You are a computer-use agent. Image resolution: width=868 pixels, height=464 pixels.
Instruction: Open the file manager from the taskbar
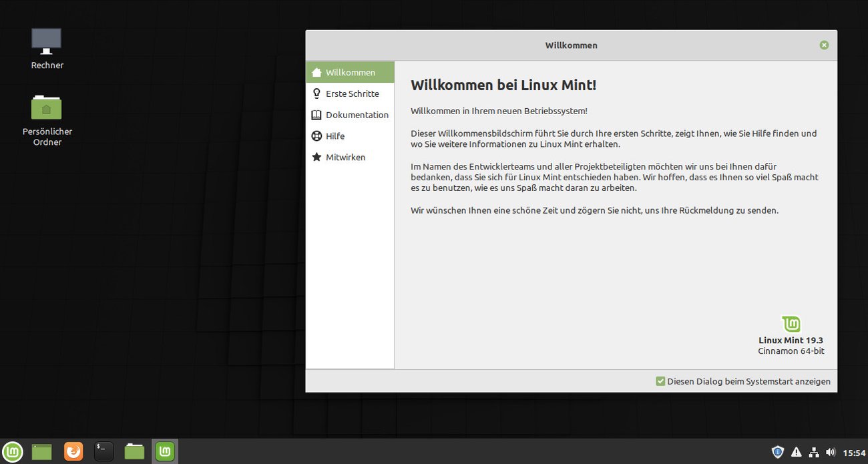[x=134, y=451]
